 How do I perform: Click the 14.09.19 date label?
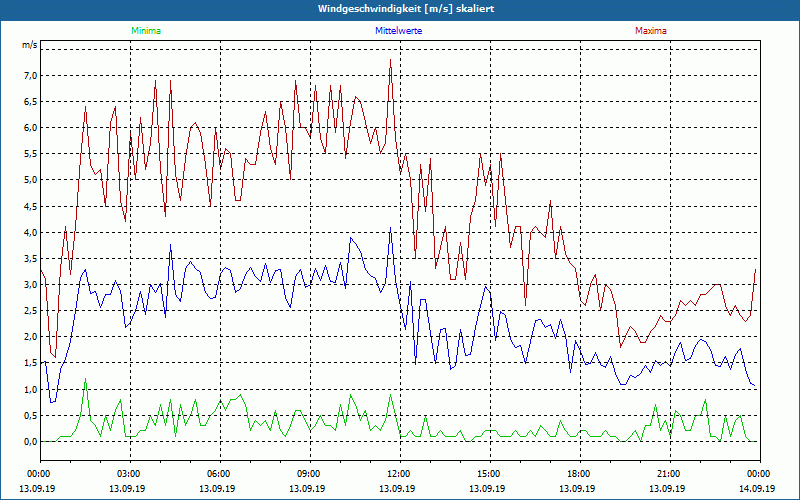[757, 488]
